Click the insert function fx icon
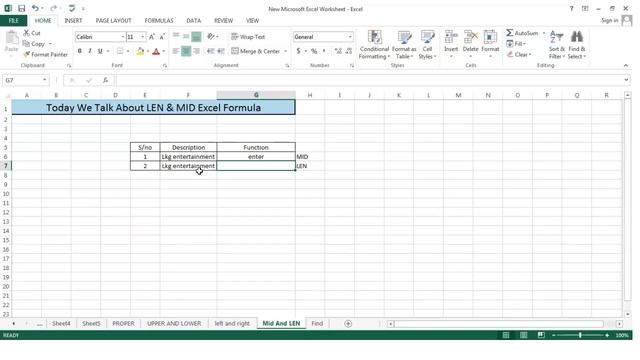640x360 pixels. point(105,80)
